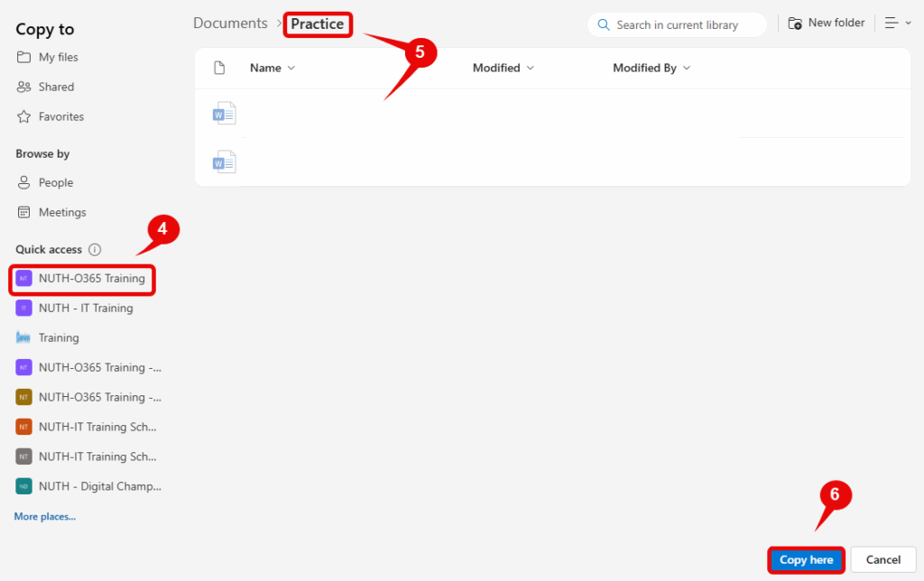
Task: Open NUTH - IT Training site
Action: click(x=85, y=309)
